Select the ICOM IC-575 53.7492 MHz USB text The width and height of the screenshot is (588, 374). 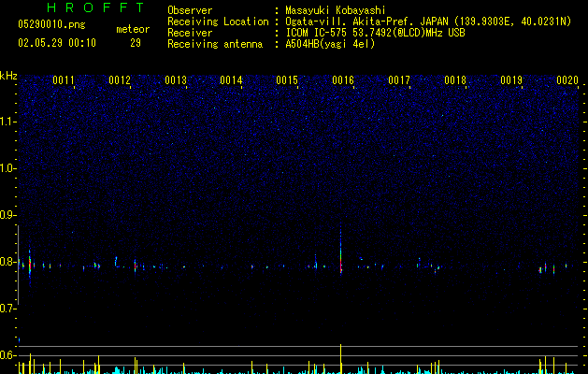coord(375,33)
